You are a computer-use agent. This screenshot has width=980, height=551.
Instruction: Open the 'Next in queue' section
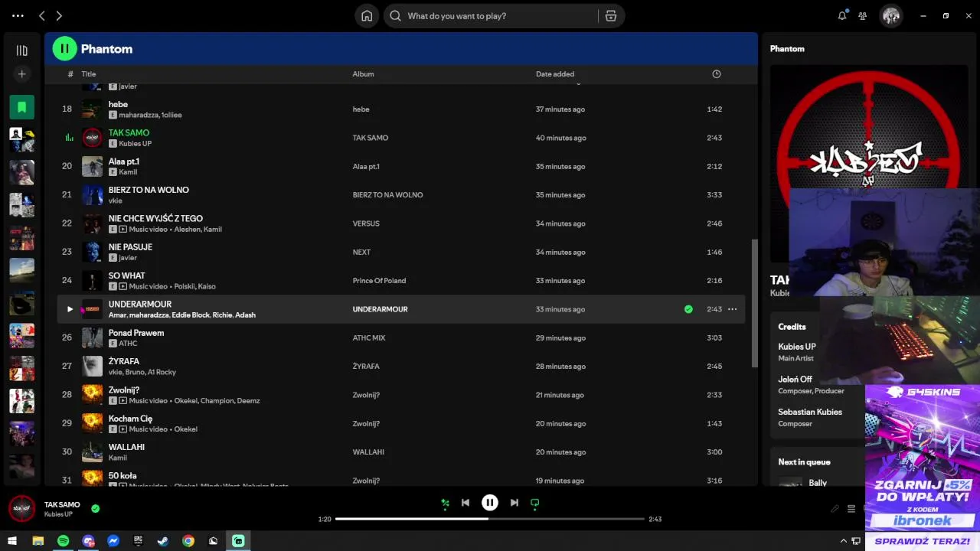click(x=804, y=461)
